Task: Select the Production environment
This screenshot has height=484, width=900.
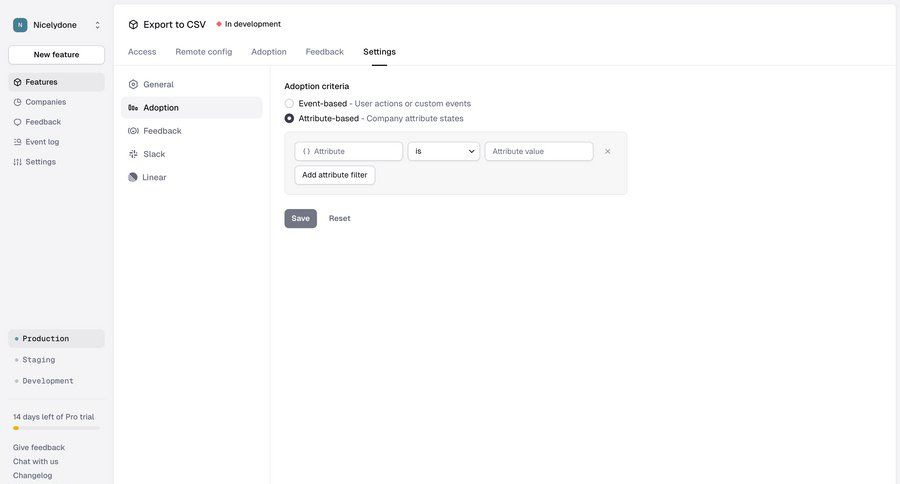Action: (x=56, y=339)
